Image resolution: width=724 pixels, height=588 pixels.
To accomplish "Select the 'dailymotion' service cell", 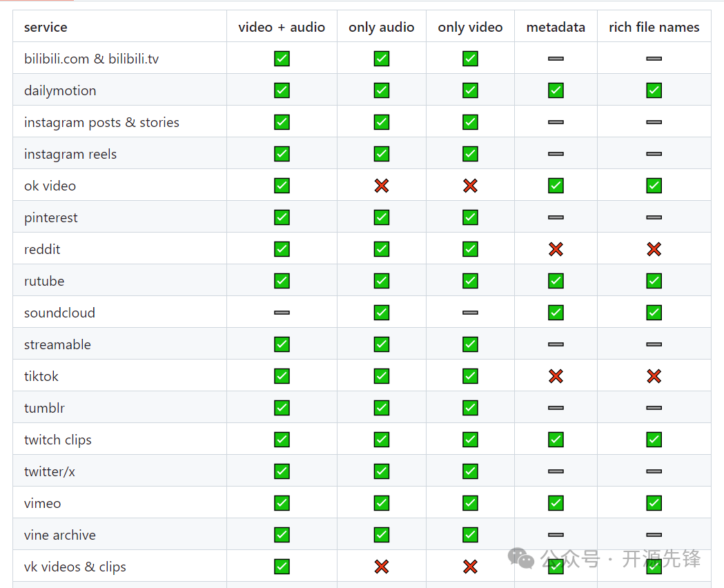I will (x=119, y=90).
